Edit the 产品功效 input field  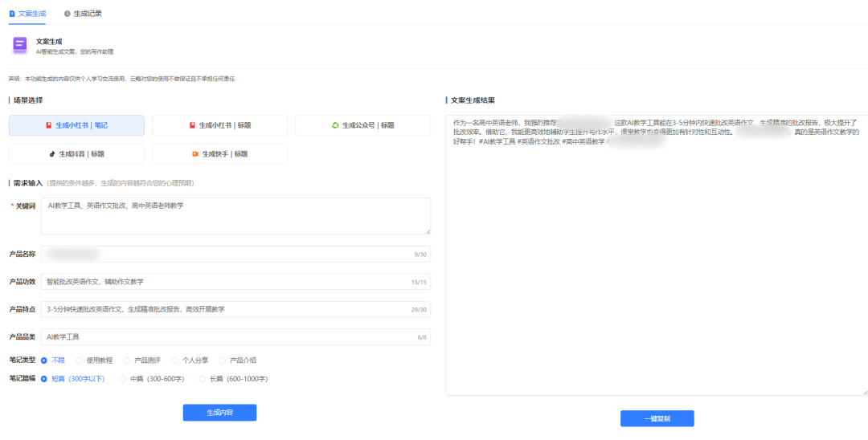pos(235,282)
